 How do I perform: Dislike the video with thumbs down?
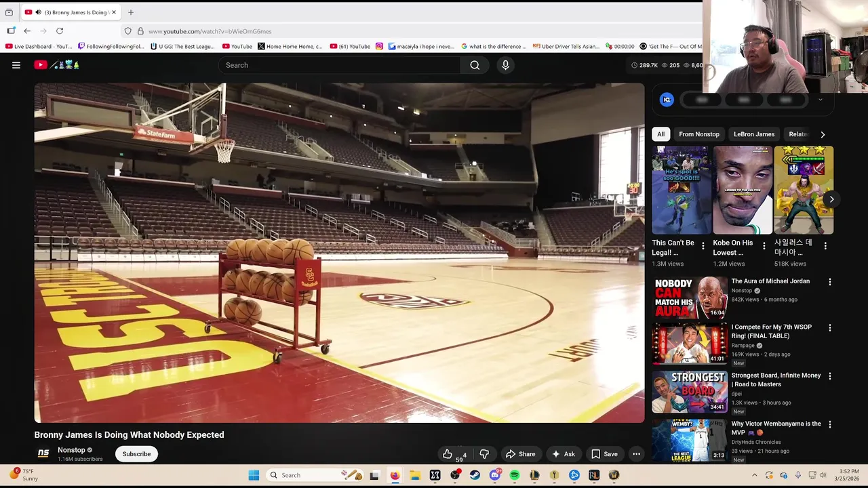(484, 454)
